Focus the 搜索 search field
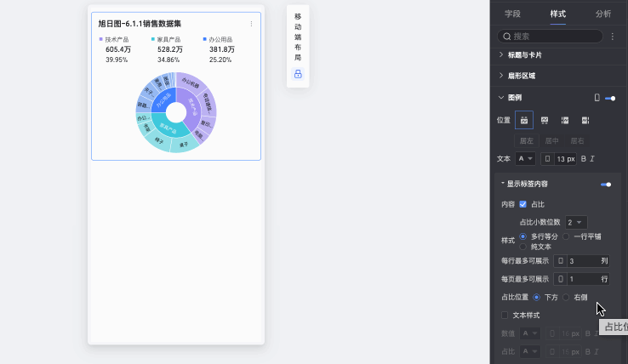Screen dimensions: 628x364 [550, 37]
